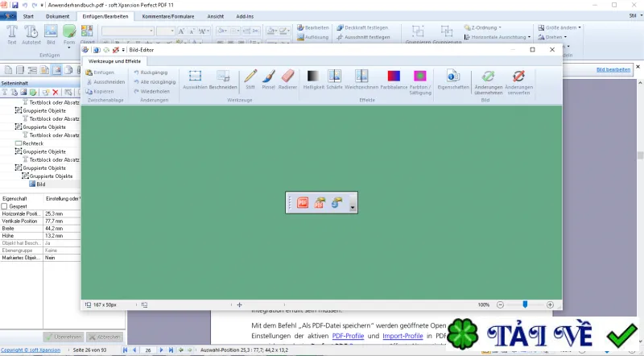Image resolution: width=644 pixels, height=356 pixels.
Task: Close the Bild bearbeiten hint bar
Action: point(638,67)
